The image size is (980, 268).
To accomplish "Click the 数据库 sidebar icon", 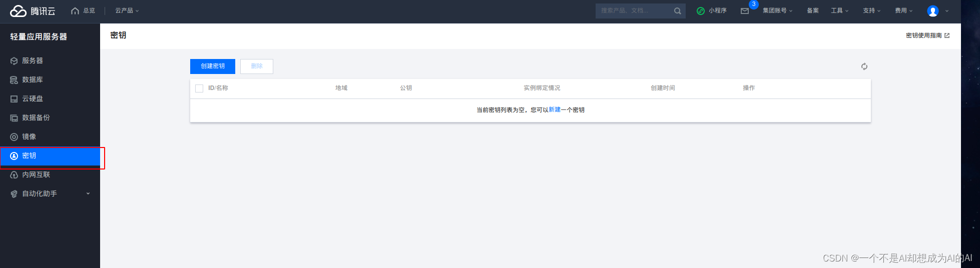I will (x=14, y=80).
